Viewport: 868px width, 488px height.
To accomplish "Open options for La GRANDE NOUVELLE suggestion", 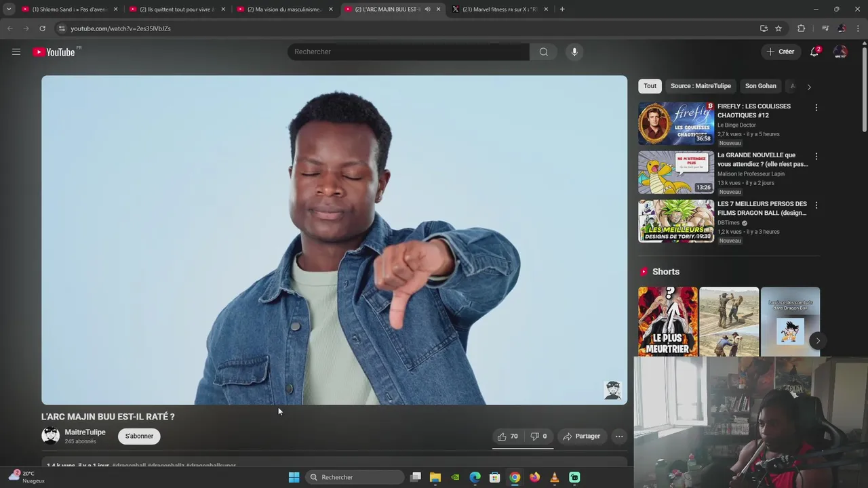I will pyautogui.click(x=816, y=157).
